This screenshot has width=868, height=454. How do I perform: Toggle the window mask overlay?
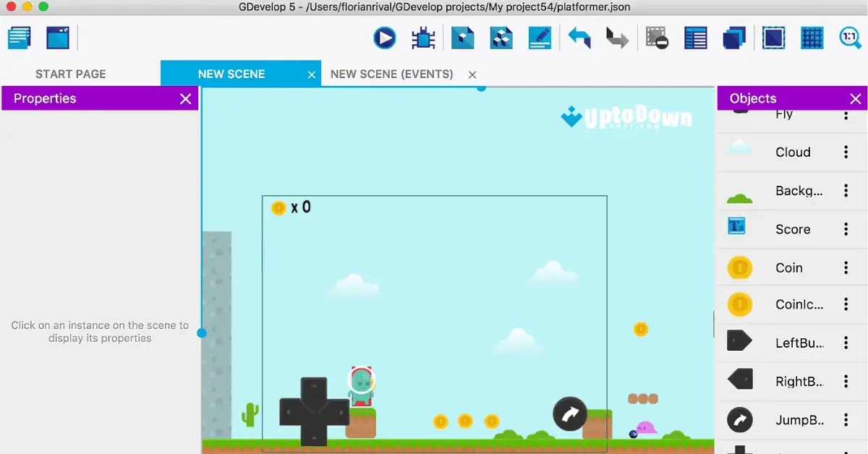click(x=773, y=38)
